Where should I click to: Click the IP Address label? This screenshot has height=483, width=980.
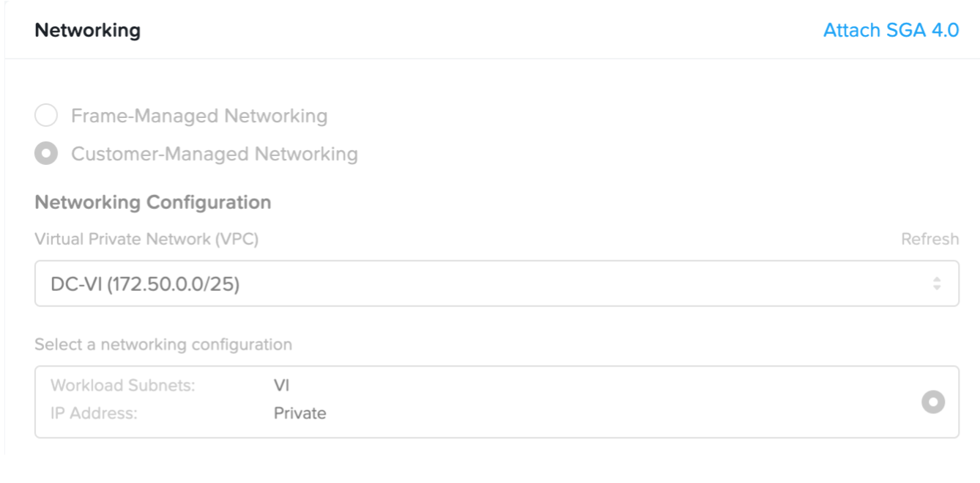tap(94, 413)
